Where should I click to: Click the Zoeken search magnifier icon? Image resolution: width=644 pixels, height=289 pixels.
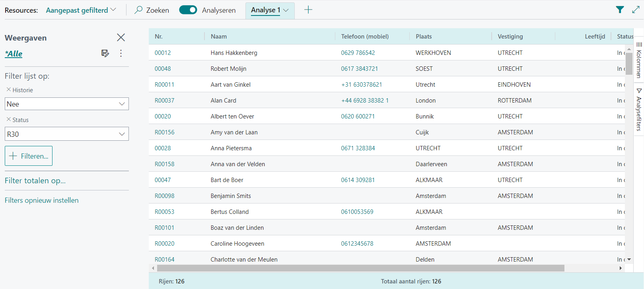click(x=138, y=10)
